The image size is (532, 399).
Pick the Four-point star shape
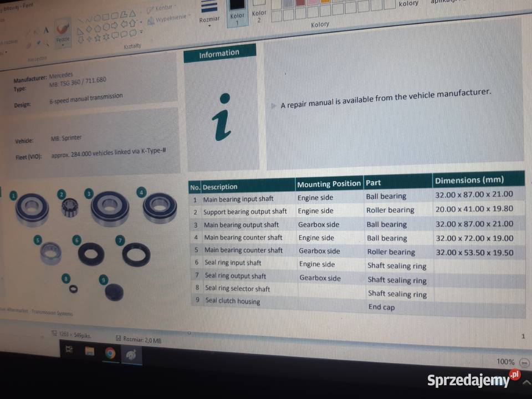[89, 39]
